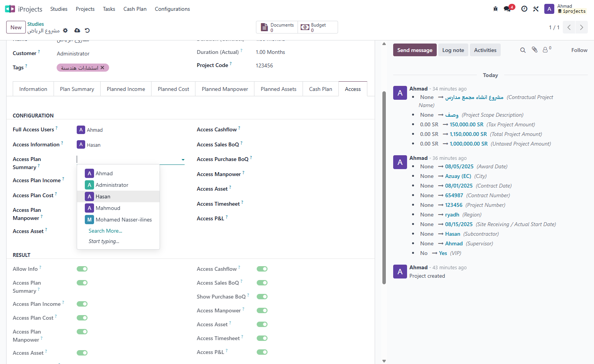This screenshot has height=364, width=594.
Task: Click the paperclip attachments icon
Action: (x=535, y=50)
